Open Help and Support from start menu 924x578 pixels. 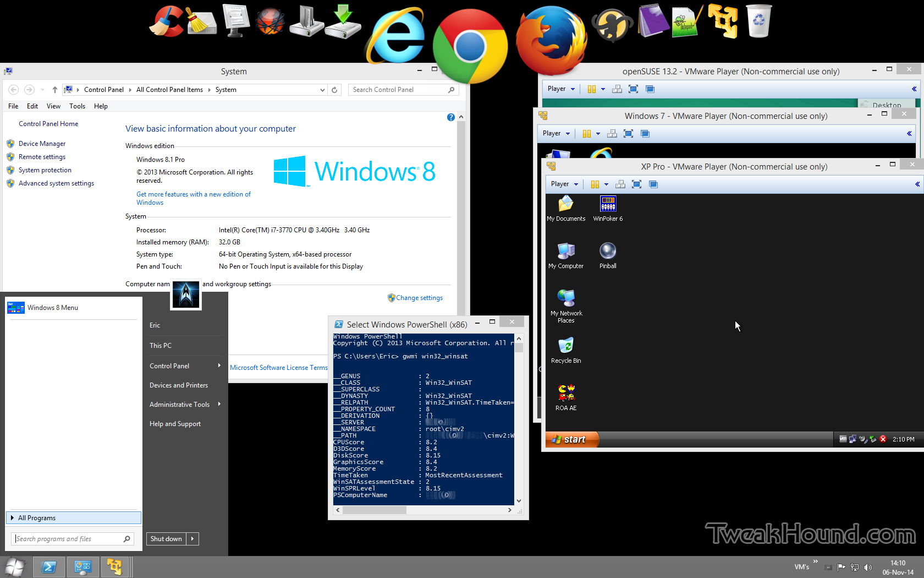coord(175,424)
